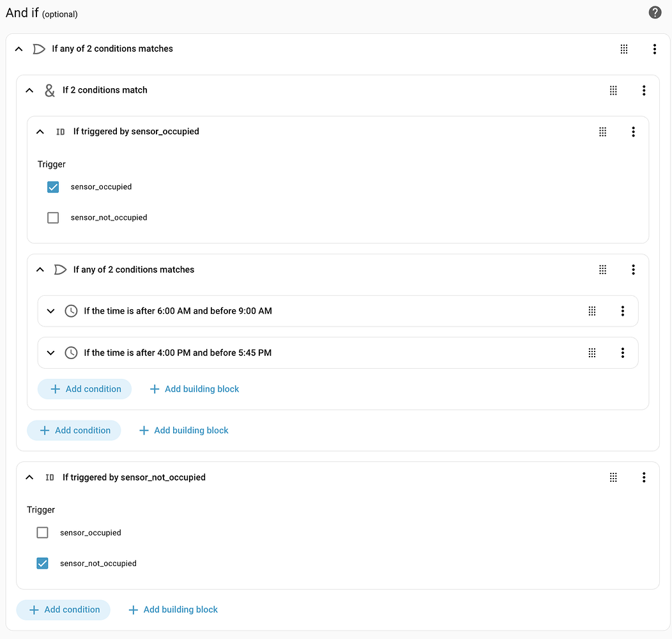Add building block at bottom of outer block
This screenshot has height=639, width=672.
[172, 610]
